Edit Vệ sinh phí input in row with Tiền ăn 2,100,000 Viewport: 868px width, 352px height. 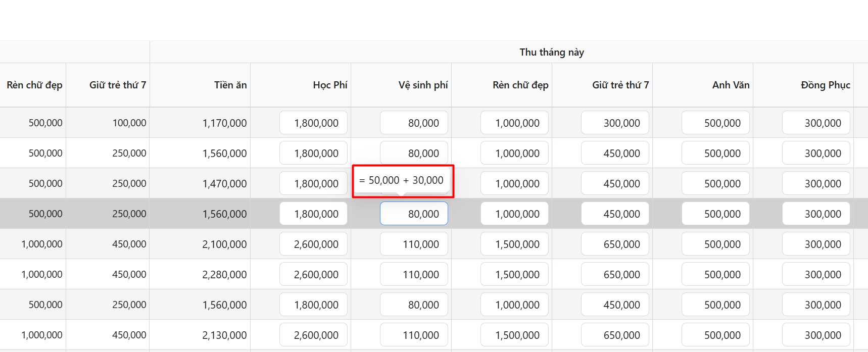(413, 244)
